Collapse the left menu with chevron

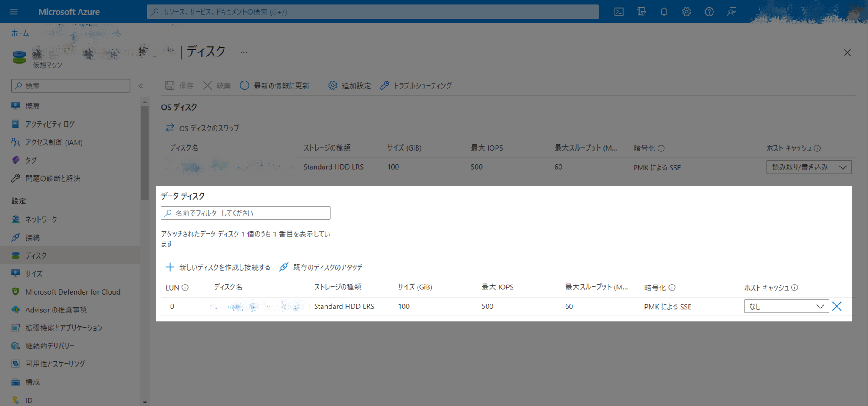tap(141, 85)
